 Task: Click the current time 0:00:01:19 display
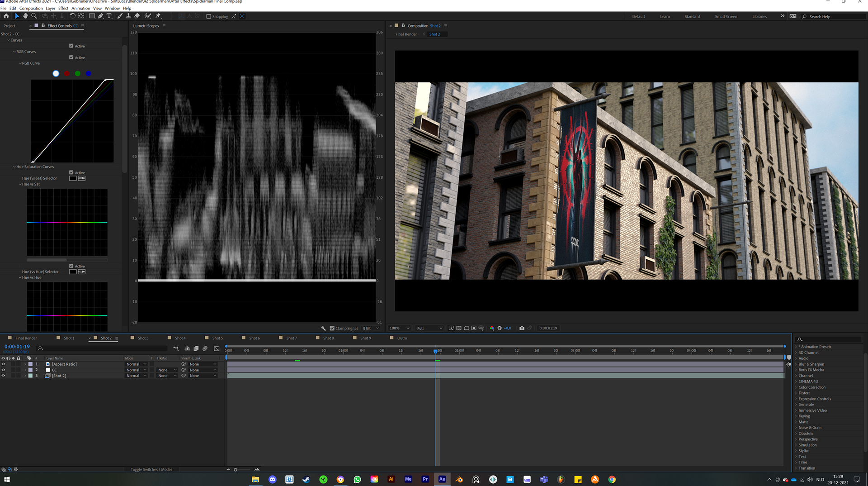pyautogui.click(x=17, y=347)
